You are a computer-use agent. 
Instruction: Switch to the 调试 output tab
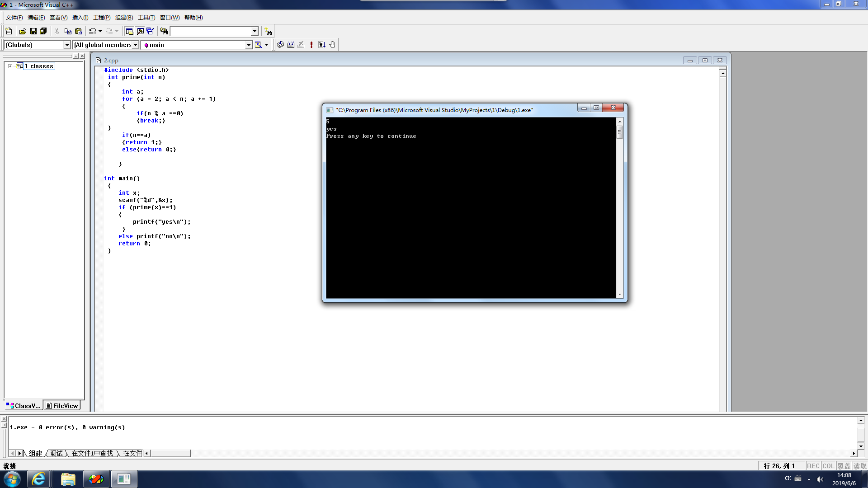[57, 453]
